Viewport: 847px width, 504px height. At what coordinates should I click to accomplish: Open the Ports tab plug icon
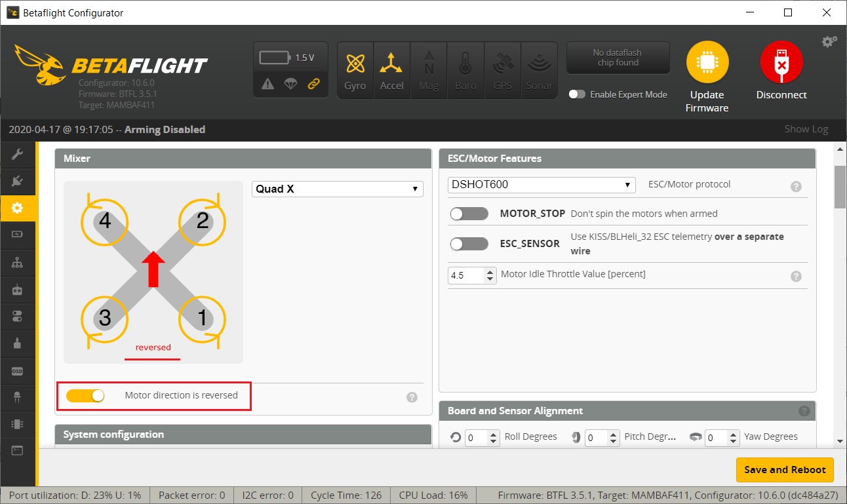pos(17,181)
